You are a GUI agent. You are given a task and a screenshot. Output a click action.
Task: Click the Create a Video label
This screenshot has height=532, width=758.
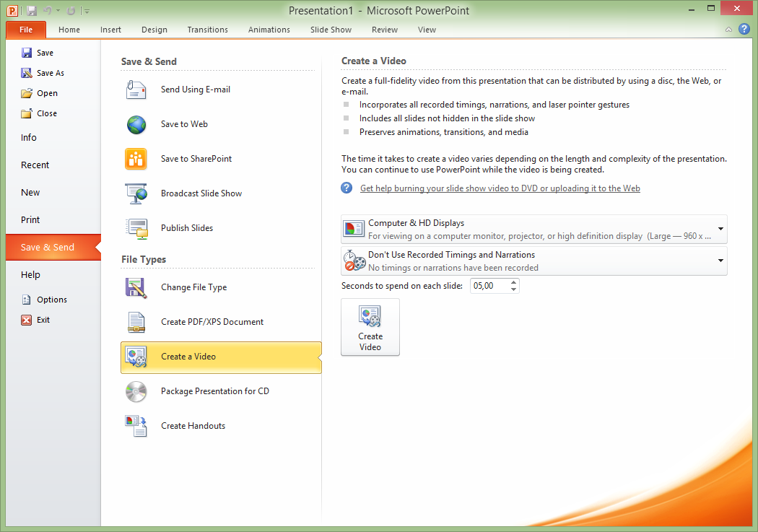point(188,357)
